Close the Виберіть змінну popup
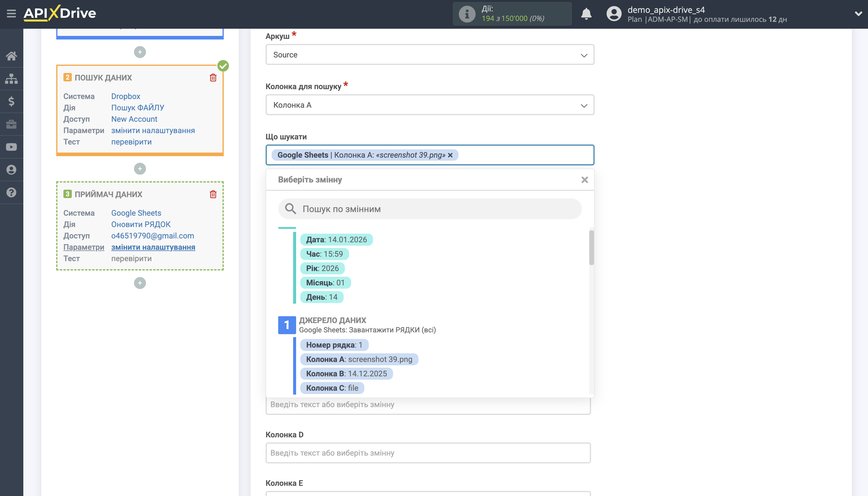The height and width of the screenshot is (496, 868). point(584,179)
